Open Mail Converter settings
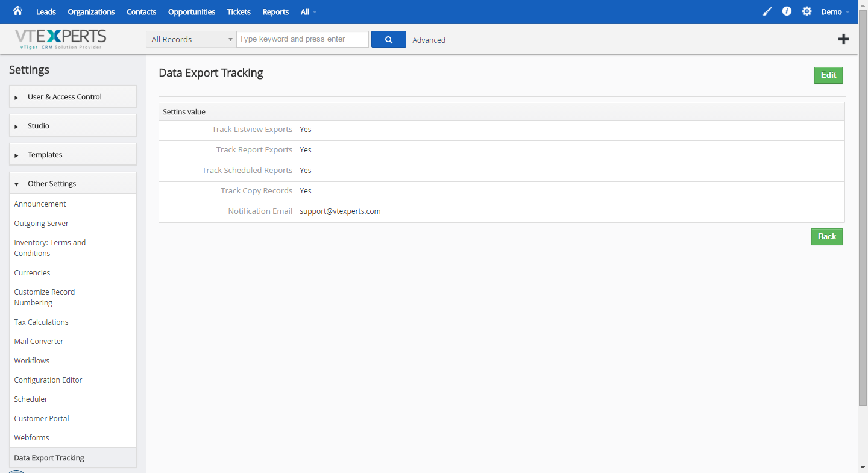868x473 pixels. [x=39, y=341]
